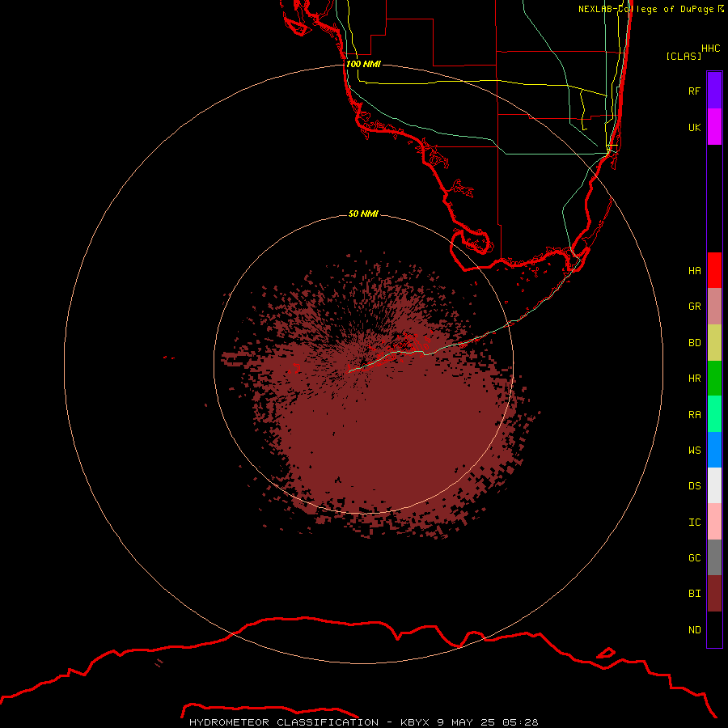Click the 'DS' legend label
The width and height of the screenshot is (728, 728).
[694, 486]
